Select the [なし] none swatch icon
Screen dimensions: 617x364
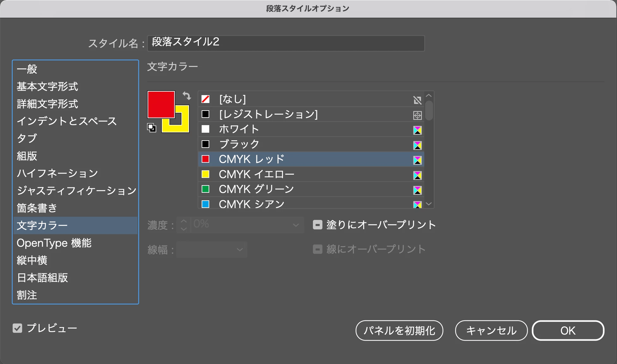pyautogui.click(x=205, y=99)
